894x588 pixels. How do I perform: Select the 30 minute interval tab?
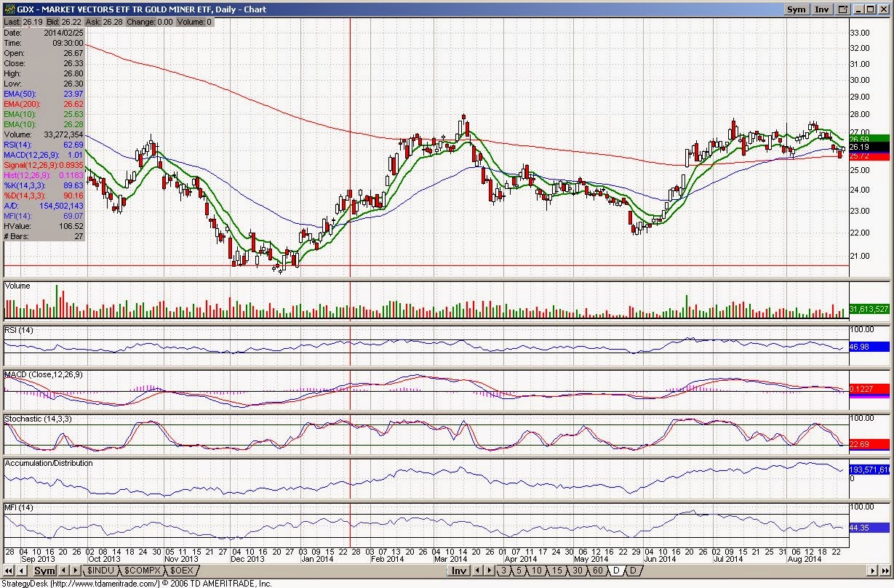578,571
